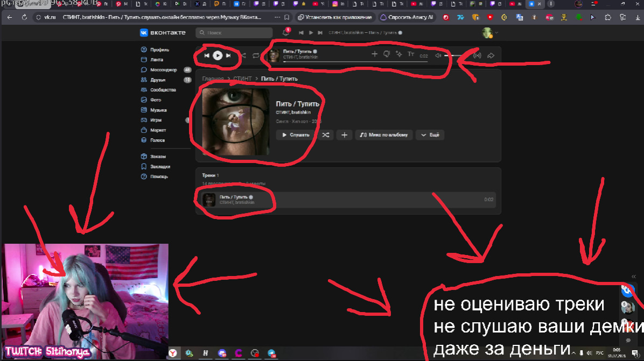
Task: Click artist names СТИНТ, bratishkin under album title
Action: click(293, 112)
